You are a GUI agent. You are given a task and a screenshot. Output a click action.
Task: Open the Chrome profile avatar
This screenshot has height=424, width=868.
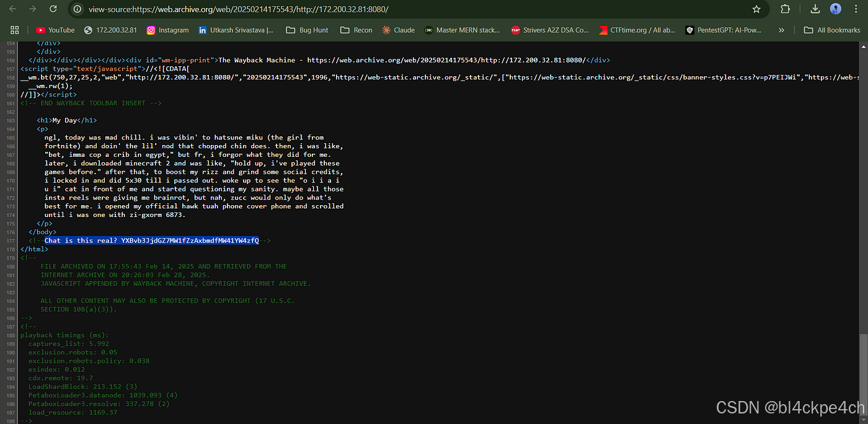point(836,9)
